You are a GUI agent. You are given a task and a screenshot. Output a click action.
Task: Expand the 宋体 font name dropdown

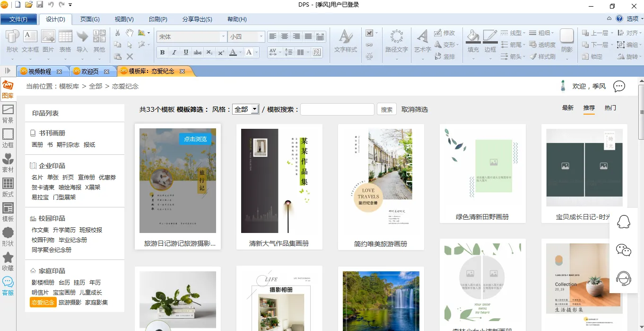click(223, 36)
